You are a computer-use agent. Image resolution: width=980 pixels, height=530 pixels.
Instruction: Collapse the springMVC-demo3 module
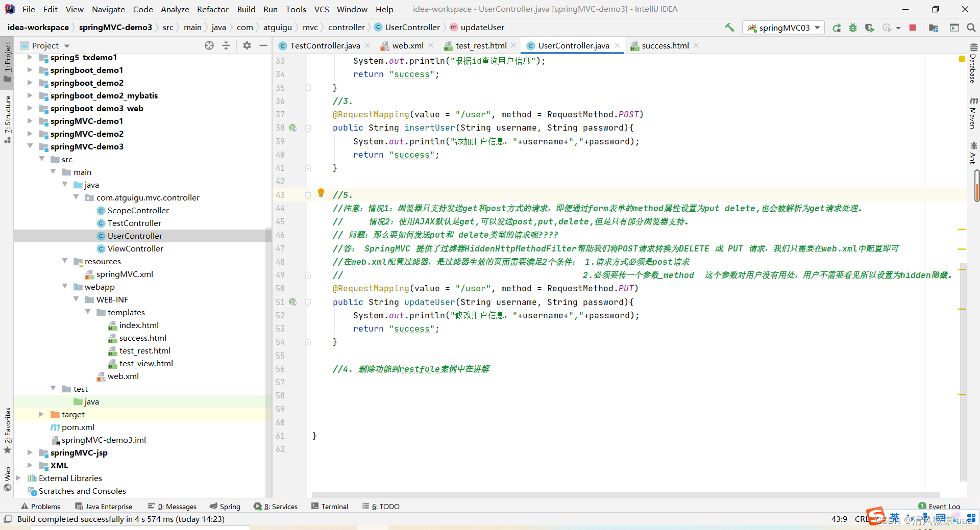(x=30, y=146)
